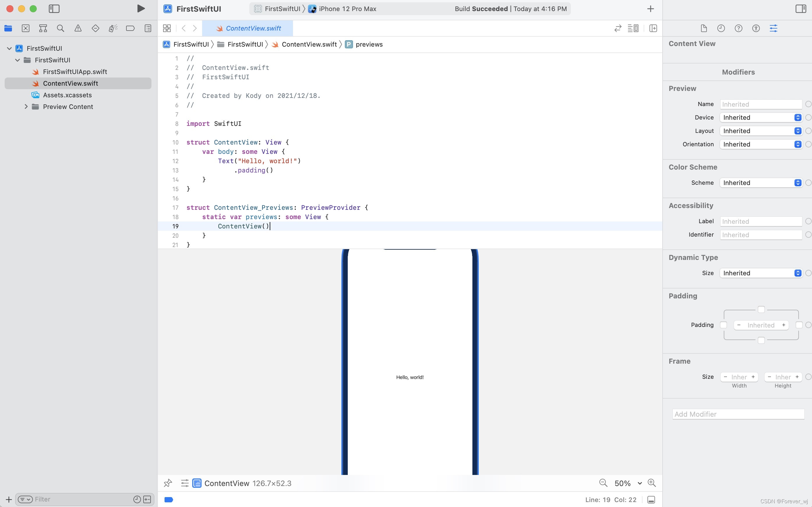Toggle the inspectors panel on the right
This screenshot has height=507, width=812.
[x=801, y=9]
